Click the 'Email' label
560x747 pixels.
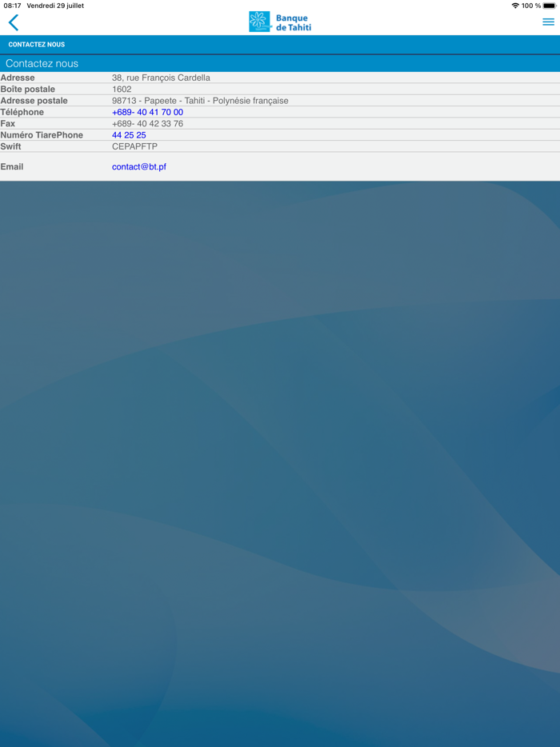(12, 166)
